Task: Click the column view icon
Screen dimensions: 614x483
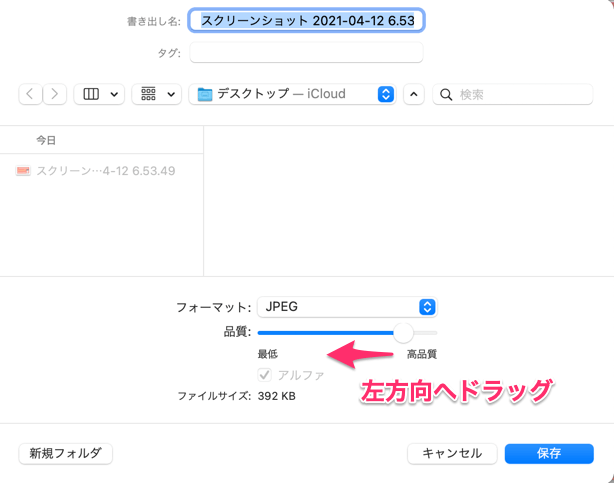Action: click(x=91, y=94)
